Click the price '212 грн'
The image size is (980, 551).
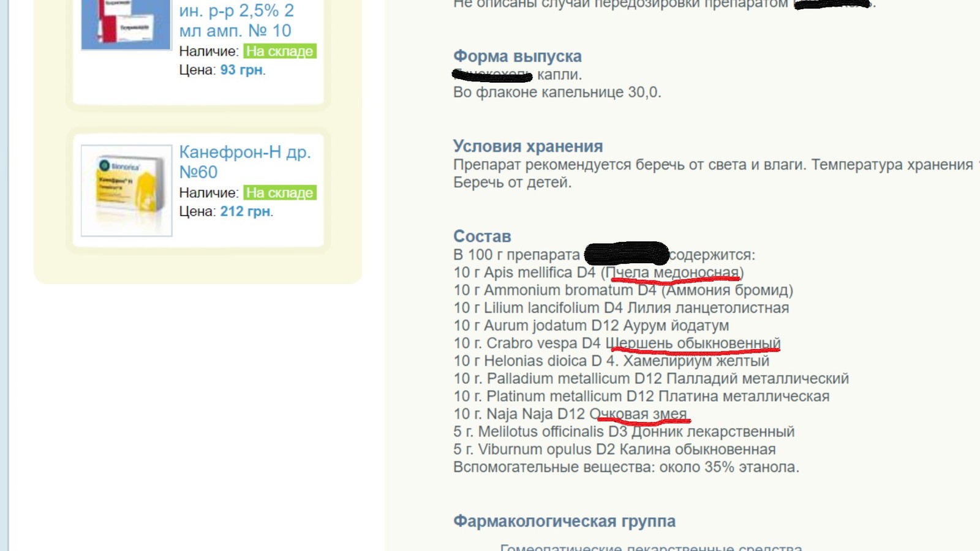(246, 211)
